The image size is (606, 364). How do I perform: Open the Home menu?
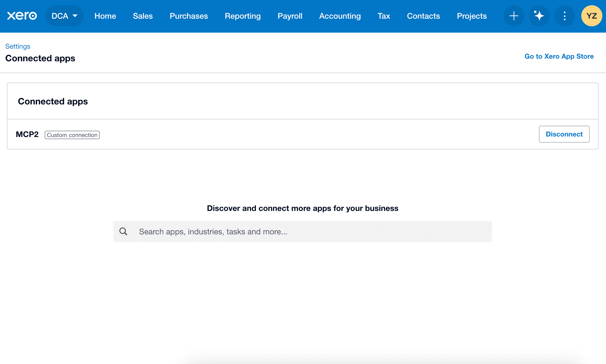click(x=105, y=16)
